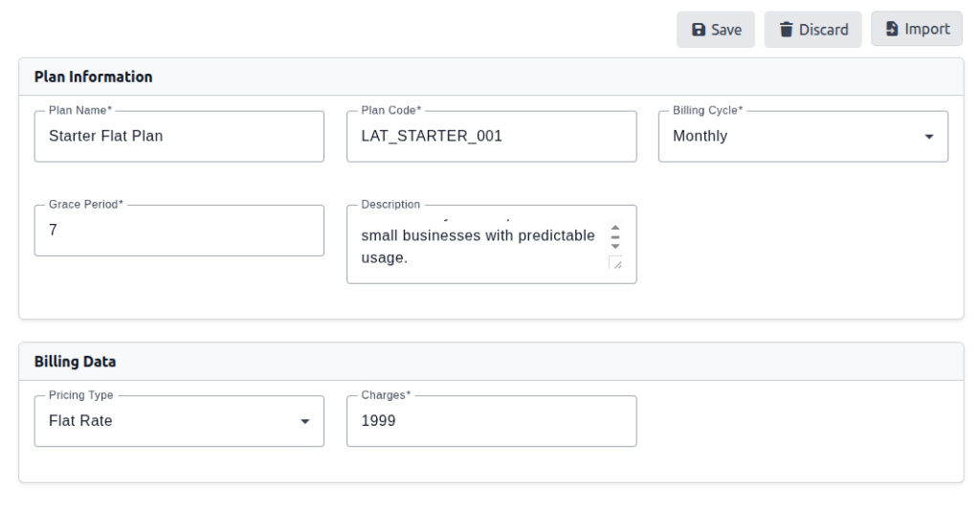980x532 pixels.
Task: Grab the Description textarea resize handle
Action: [615, 263]
